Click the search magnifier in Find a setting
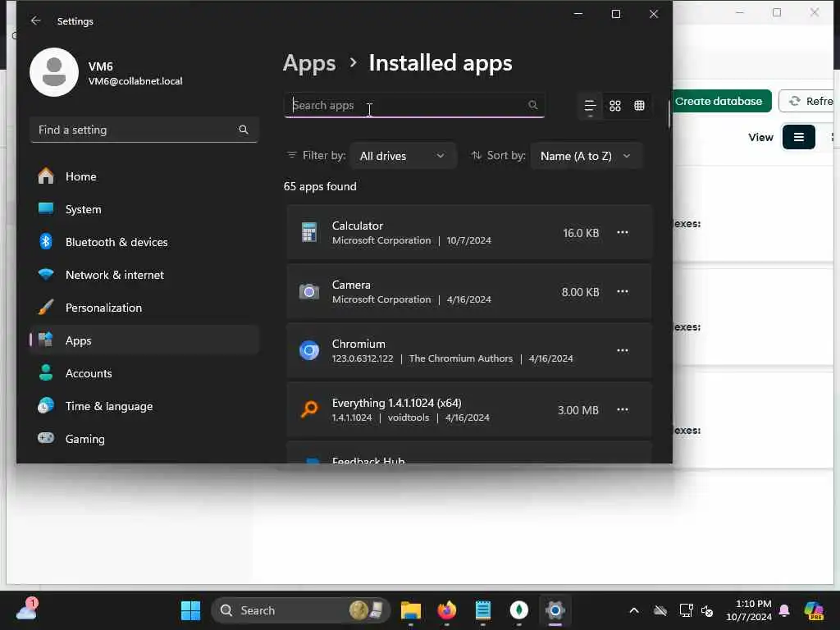 click(x=243, y=130)
